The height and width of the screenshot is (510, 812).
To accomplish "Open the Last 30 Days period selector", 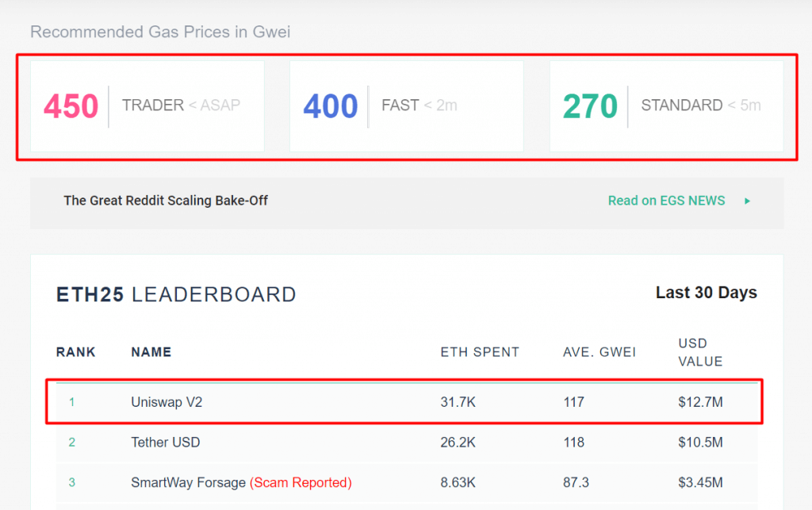I will tap(706, 293).
